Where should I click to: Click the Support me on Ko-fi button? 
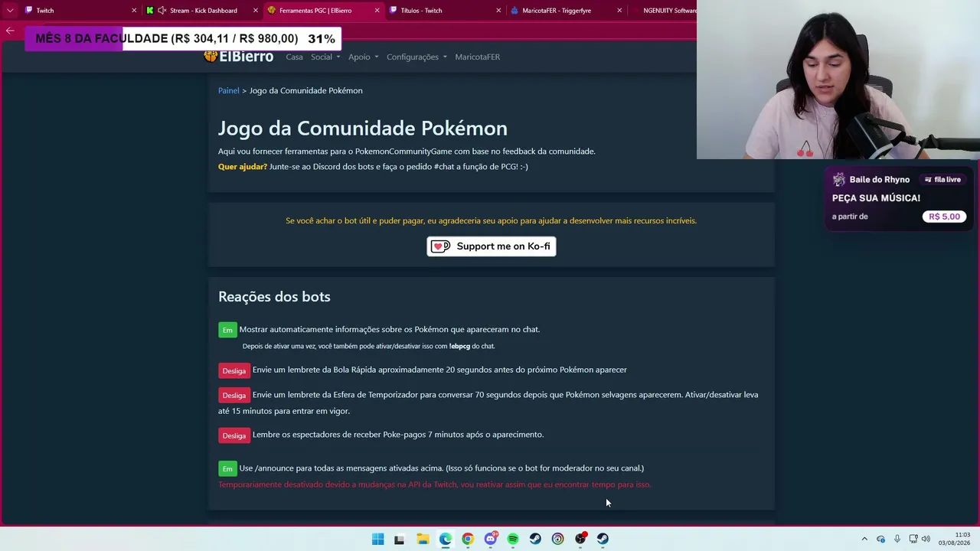tap(492, 246)
